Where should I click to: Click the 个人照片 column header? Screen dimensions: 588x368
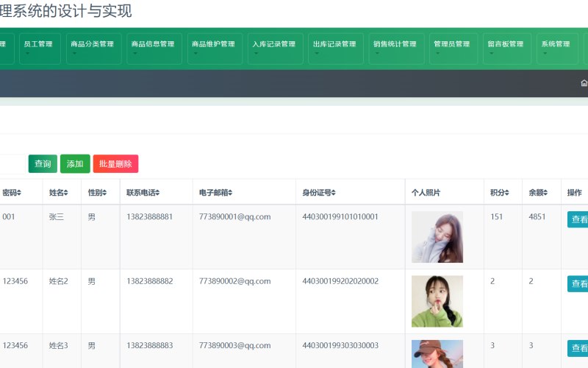click(x=426, y=193)
